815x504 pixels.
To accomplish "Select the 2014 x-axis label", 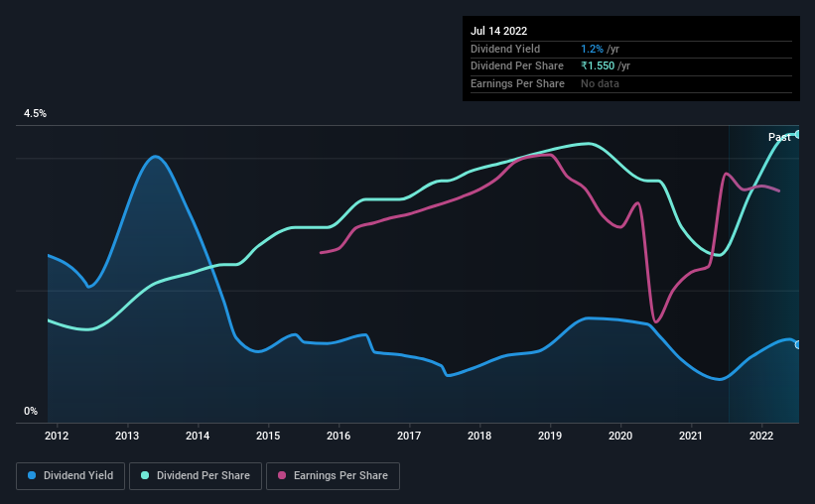I will pyautogui.click(x=198, y=436).
